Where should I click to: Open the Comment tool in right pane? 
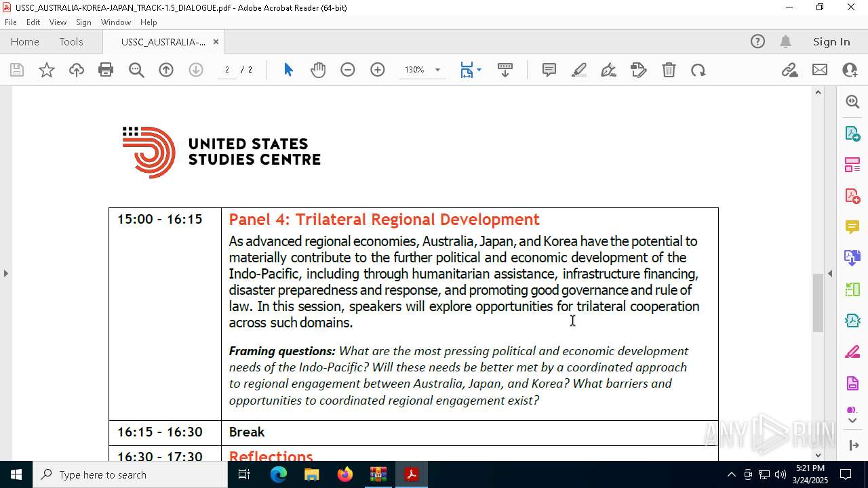pos(852,226)
